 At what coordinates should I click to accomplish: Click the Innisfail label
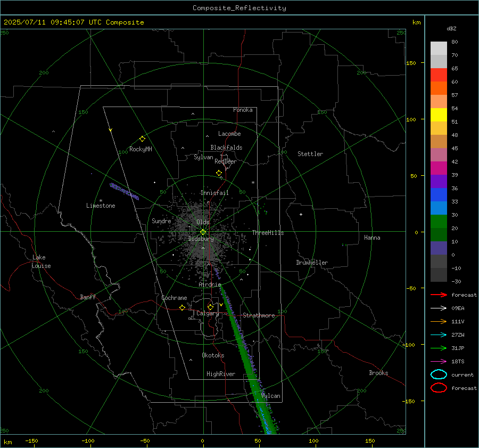[x=214, y=193]
